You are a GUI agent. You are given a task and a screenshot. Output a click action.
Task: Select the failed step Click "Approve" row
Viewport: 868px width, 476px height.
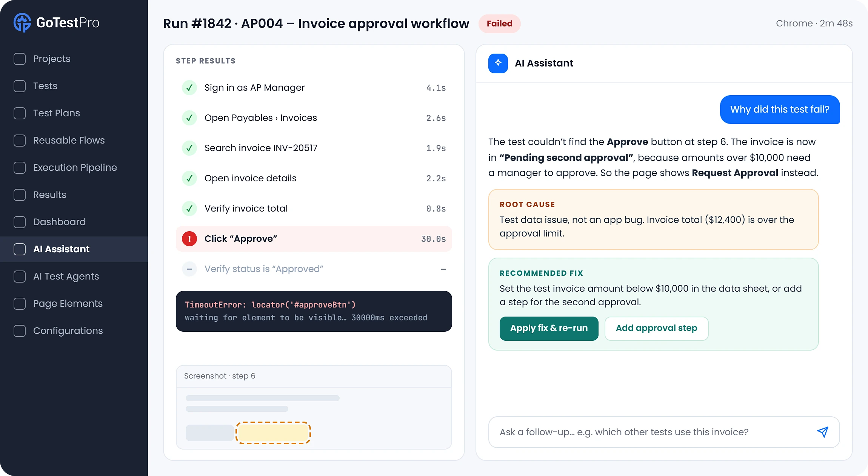(x=314, y=239)
